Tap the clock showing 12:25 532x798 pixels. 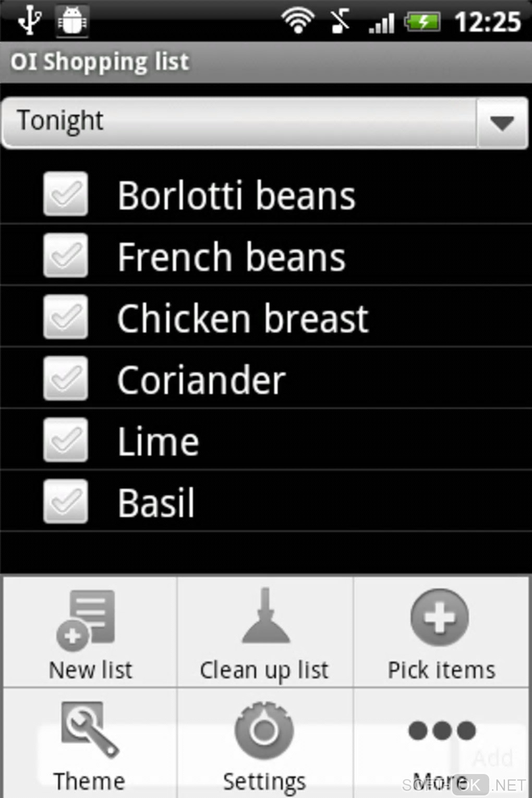(487, 22)
